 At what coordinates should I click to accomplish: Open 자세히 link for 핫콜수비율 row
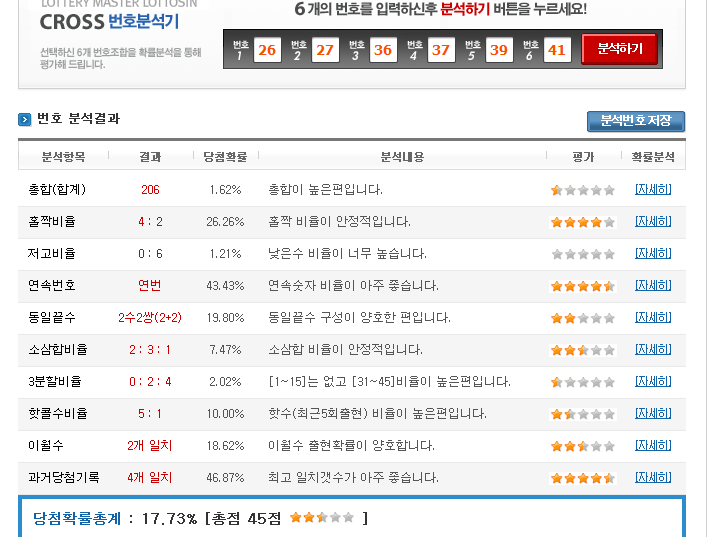coord(653,414)
